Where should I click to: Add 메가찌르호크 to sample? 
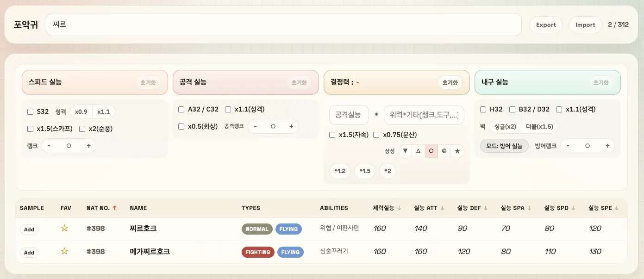29,253
